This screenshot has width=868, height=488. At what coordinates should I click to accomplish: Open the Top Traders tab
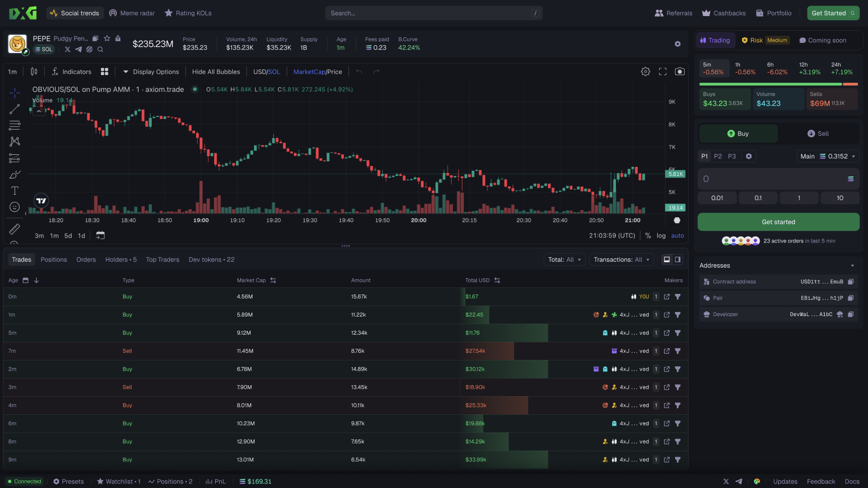162,260
